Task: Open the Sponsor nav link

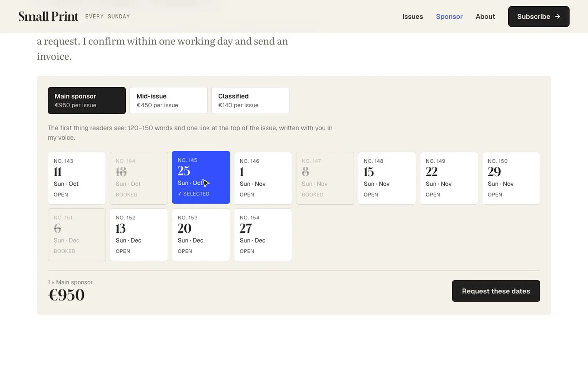Action: (449, 17)
